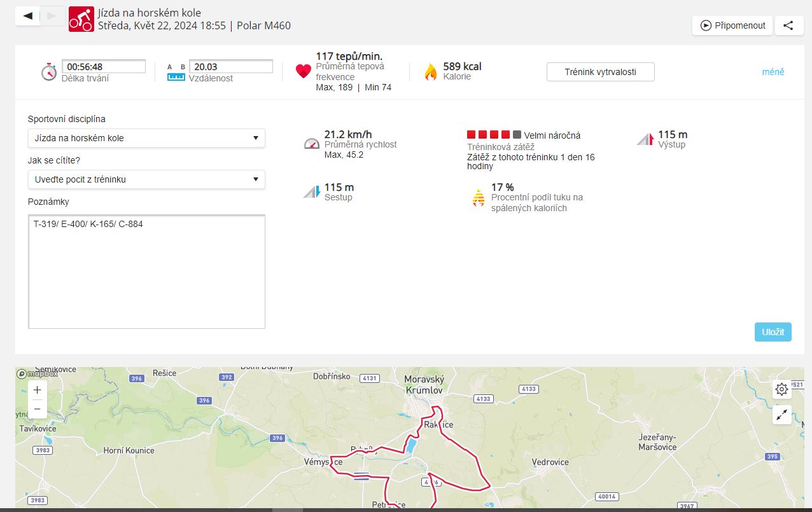Click the 117 tepů/min. heart rate value
812x512 pixels.
[x=349, y=56]
